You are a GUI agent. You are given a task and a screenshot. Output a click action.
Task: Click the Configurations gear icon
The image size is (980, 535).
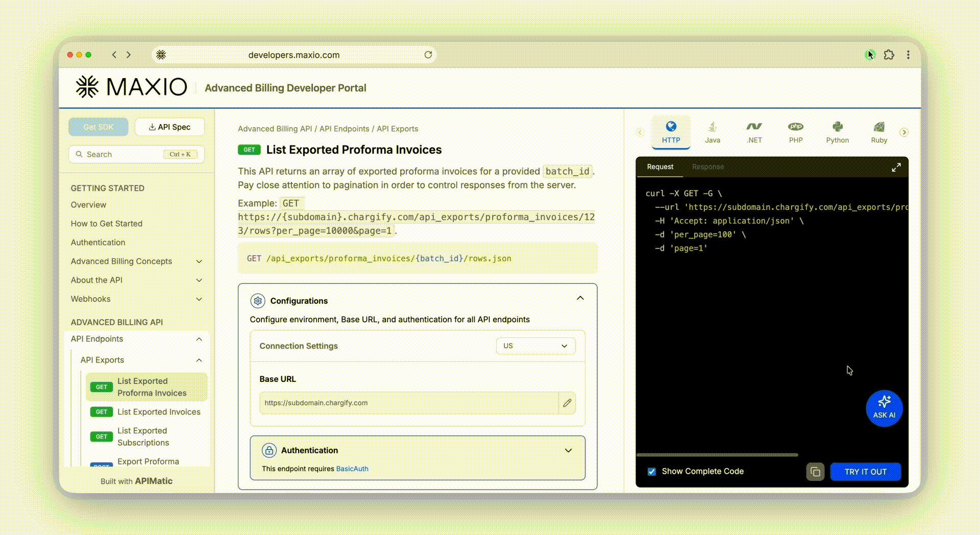pos(257,301)
